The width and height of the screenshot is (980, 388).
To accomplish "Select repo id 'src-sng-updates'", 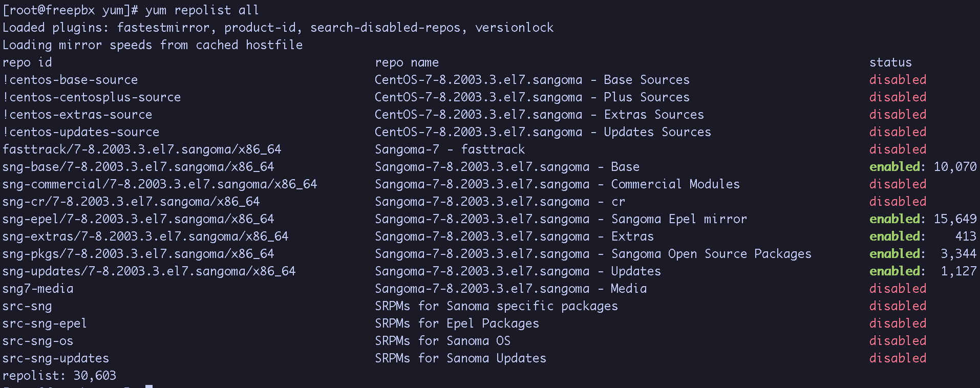I will coord(56,358).
